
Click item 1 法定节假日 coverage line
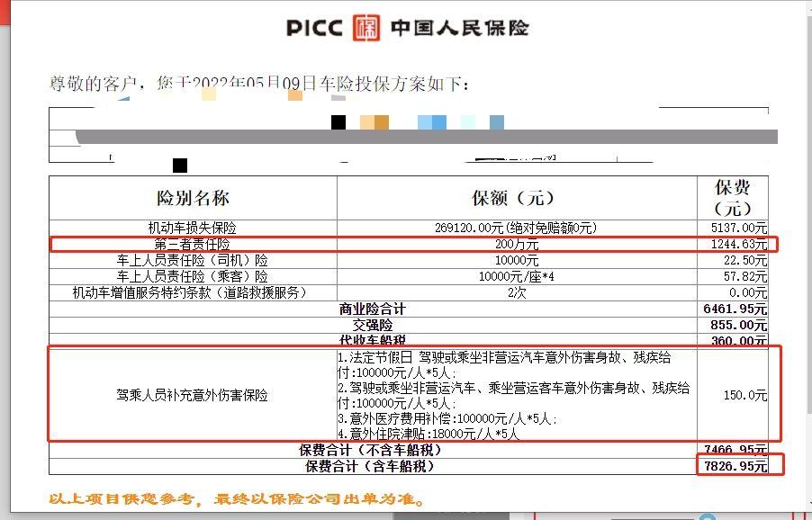(x=504, y=364)
